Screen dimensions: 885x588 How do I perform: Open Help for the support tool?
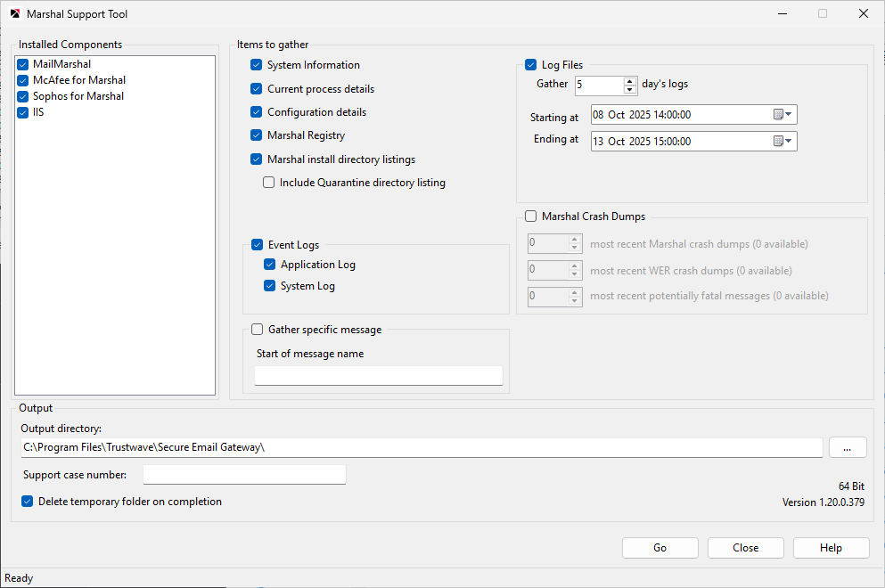pos(831,548)
